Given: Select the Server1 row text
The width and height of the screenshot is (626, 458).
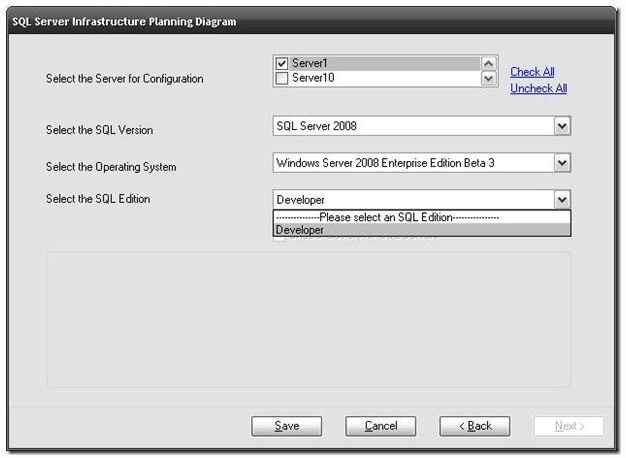Looking at the screenshot, I should click(x=310, y=63).
